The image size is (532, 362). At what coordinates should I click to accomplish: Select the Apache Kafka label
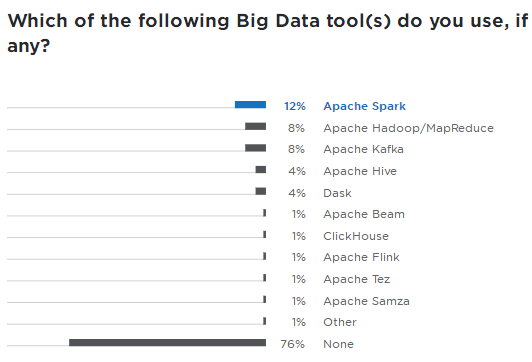coord(363,149)
